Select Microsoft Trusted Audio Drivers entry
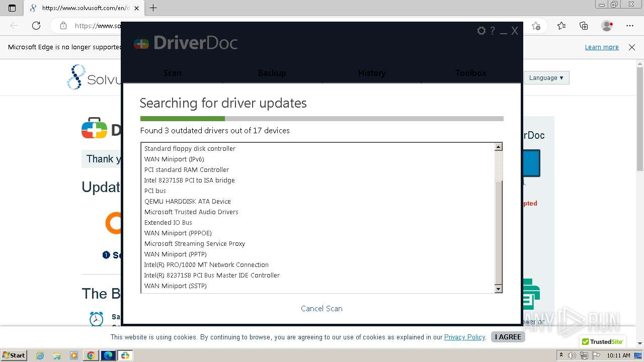 click(x=191, y=212)
